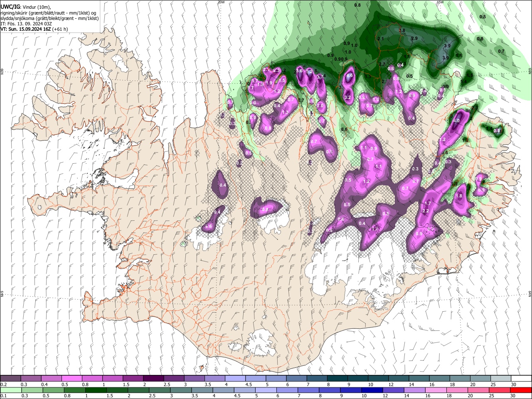
Task: Click the '15W' longitude label at top edge
Action: point(441,2)
